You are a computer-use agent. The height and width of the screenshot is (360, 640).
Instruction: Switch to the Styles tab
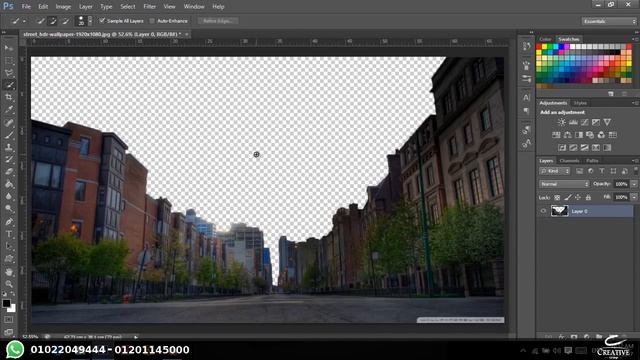coord(580,103)
